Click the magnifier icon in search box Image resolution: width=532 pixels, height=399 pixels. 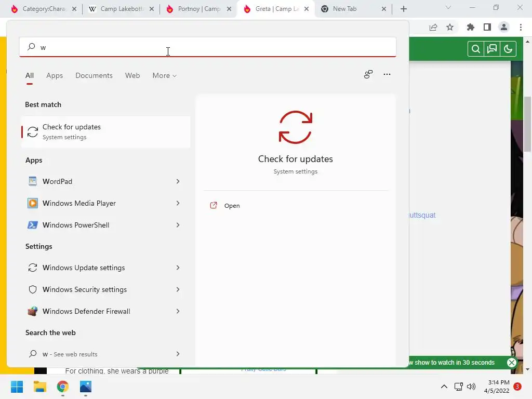coord(31,46)
